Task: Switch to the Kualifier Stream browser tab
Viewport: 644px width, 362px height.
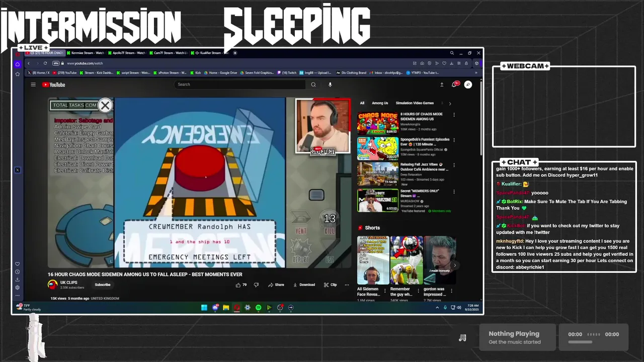Action: [210, 53]
